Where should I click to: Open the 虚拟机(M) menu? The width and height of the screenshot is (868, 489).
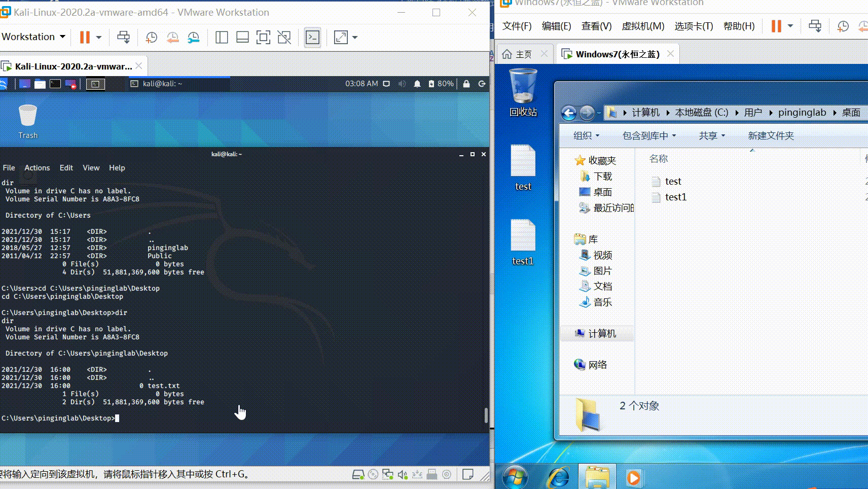643,26
